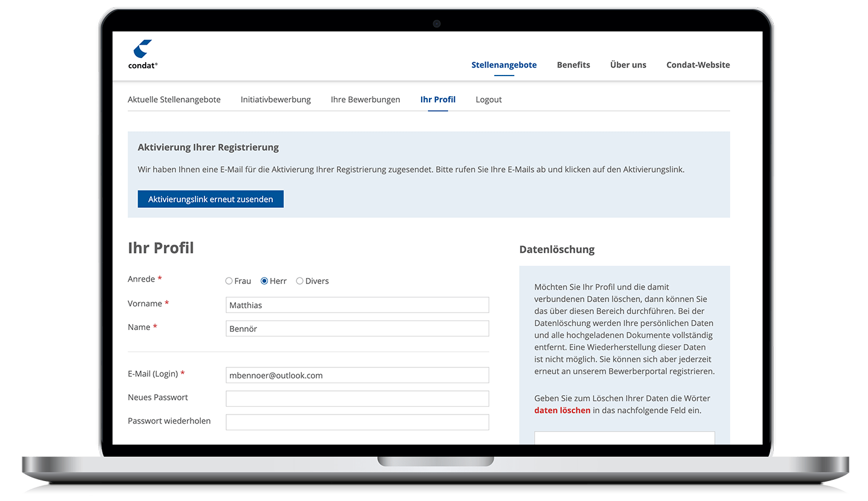Click the Neues Passwort label

pyautogui.click(x=158, y=397)
